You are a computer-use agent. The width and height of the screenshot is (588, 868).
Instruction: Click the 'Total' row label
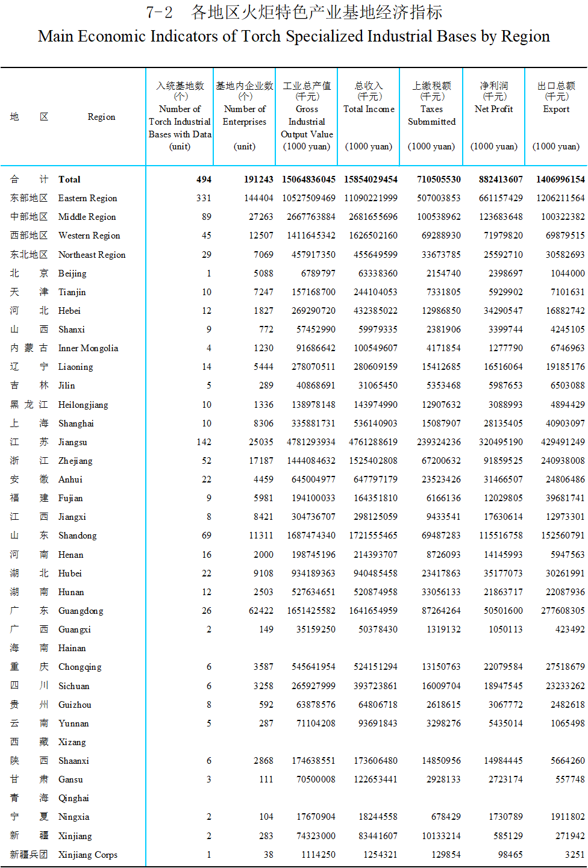click(x=69, y=180)
